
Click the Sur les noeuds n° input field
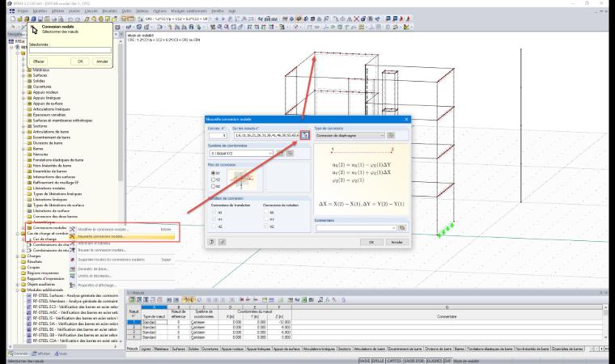[x=267, y=135]
